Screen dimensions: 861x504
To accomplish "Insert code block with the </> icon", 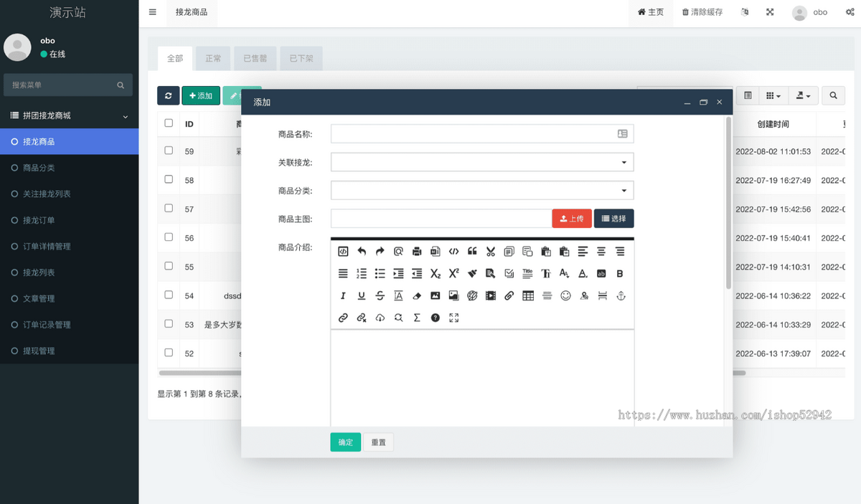I will (x=453, y=252).
